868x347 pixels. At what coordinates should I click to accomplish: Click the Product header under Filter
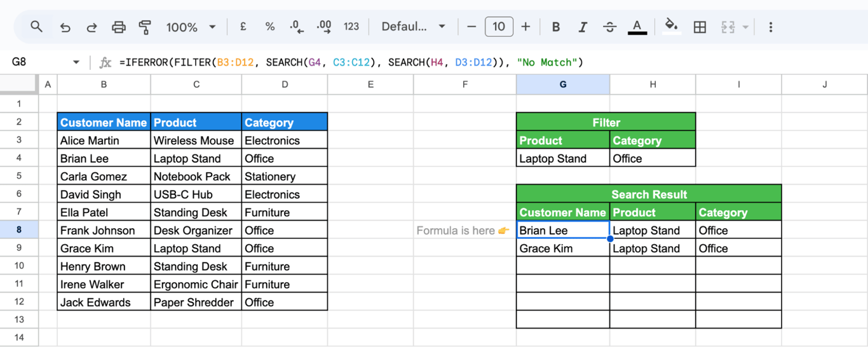pyautogui.click(x=563, y=140)
